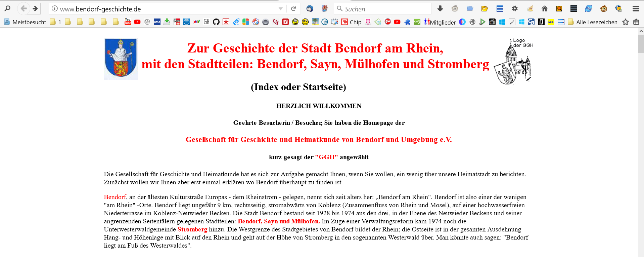Click the dark stacked bars toolbar icon
The image size is (644, 257).
(574, 8)
